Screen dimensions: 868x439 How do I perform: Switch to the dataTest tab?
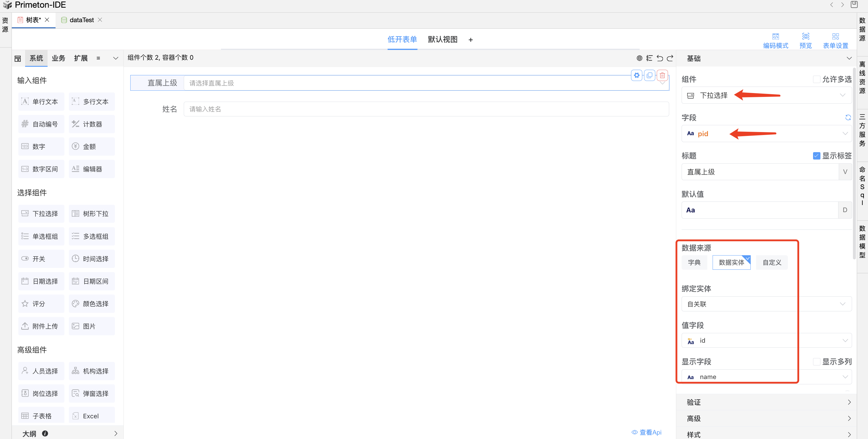[x=82, y=20]
